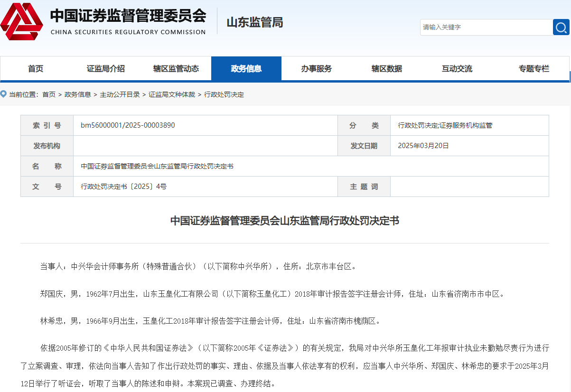Open the 证监局文种体裁 breadcrumb link
This screenshot has width=571, height=392.
tap(172, 94)
